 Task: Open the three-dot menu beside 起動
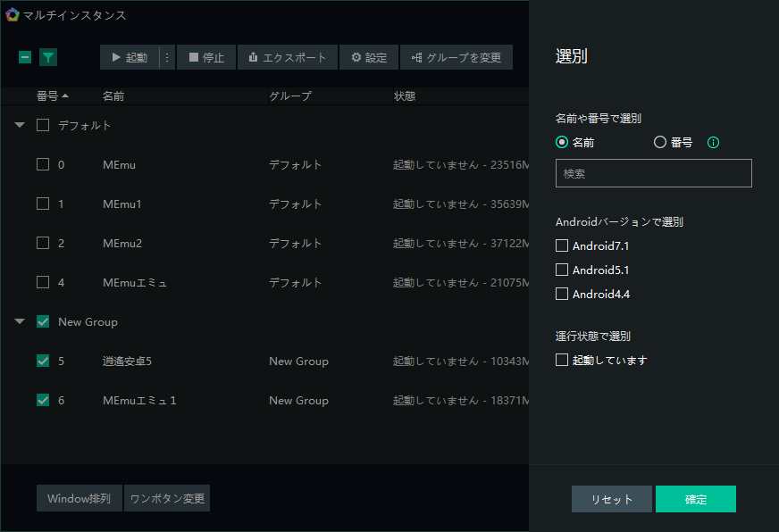pos(167,57)
